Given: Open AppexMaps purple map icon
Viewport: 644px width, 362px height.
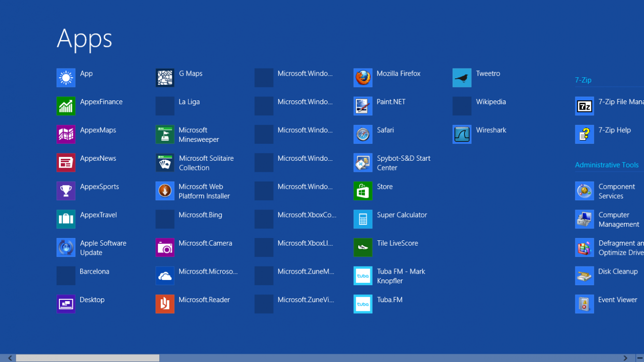Looking at the screenshot, I should pyautogui.click(x=66, y=134).
